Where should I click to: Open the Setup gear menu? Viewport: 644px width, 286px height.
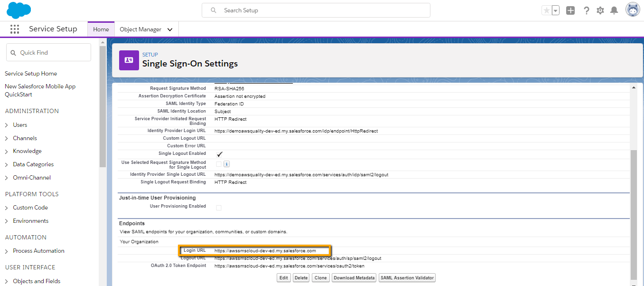[x=600, y=10]
